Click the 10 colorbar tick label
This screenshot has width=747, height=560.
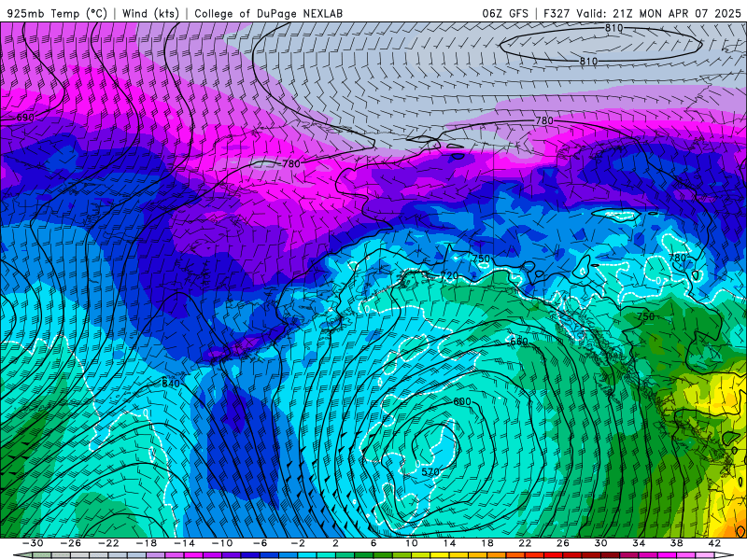(x=411, y=543)
